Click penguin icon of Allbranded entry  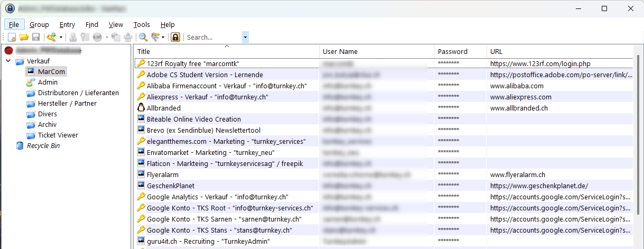(141, 108)
